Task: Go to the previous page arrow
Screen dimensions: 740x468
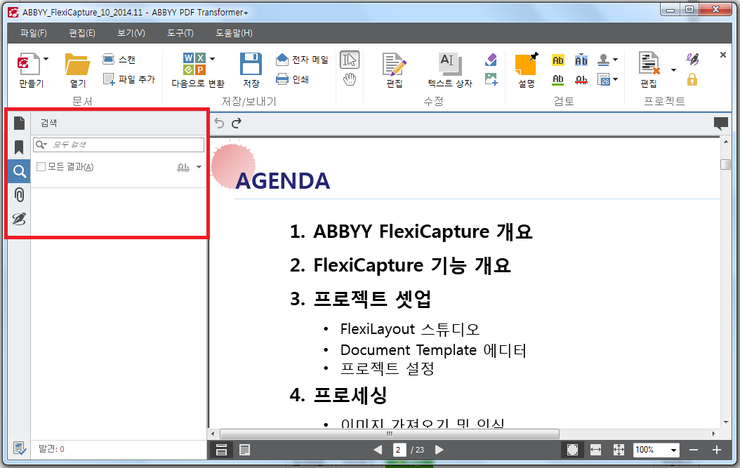Action: click(x=378, y=450)
